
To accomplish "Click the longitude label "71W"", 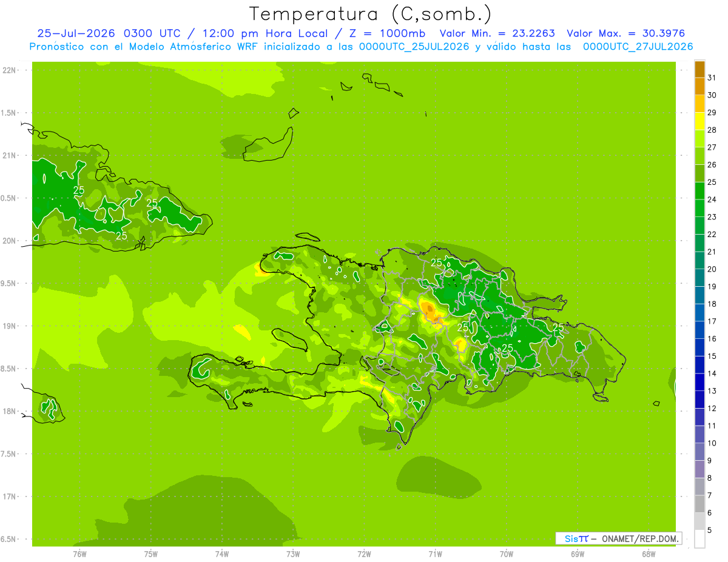I will coord(435,554).
